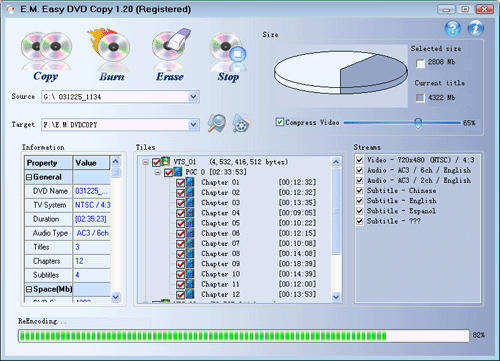Uncheck the Subtitle Espanol stream
The height and width of the screenshot is (361, 500).
359,211
